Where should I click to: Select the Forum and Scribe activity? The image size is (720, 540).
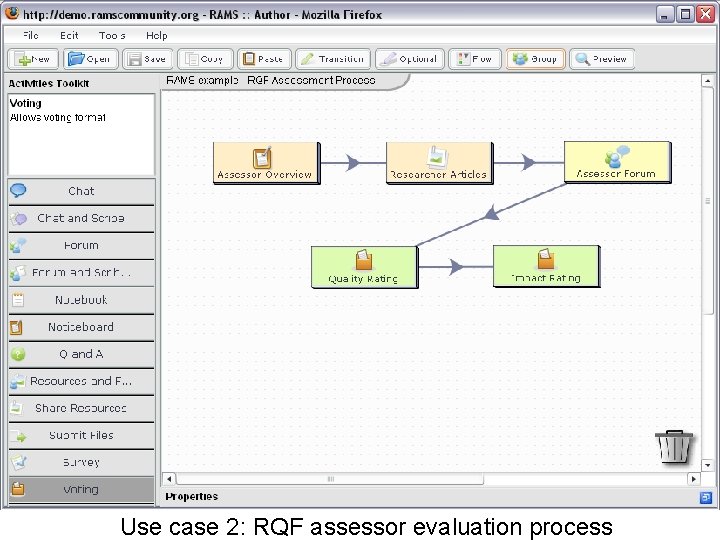pos(81,272)
